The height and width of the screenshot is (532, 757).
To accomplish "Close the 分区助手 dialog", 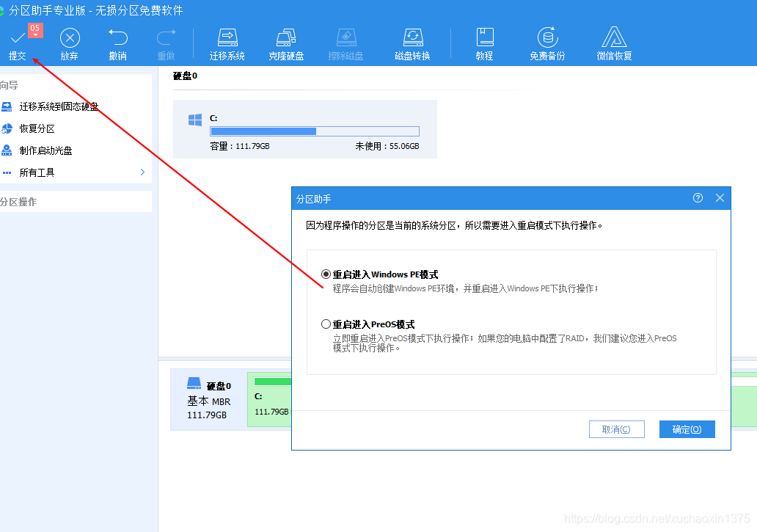I will click(x=720, y=198).
